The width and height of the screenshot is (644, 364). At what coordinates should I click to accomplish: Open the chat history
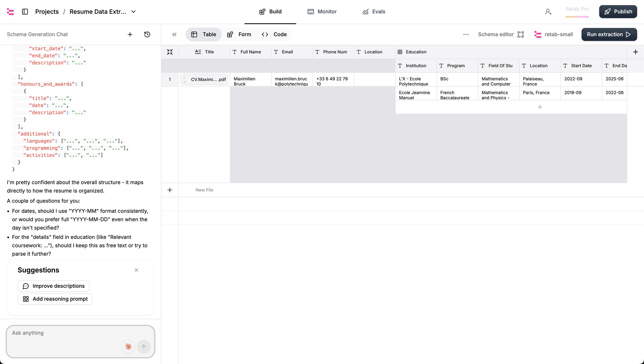pos(147,34)
